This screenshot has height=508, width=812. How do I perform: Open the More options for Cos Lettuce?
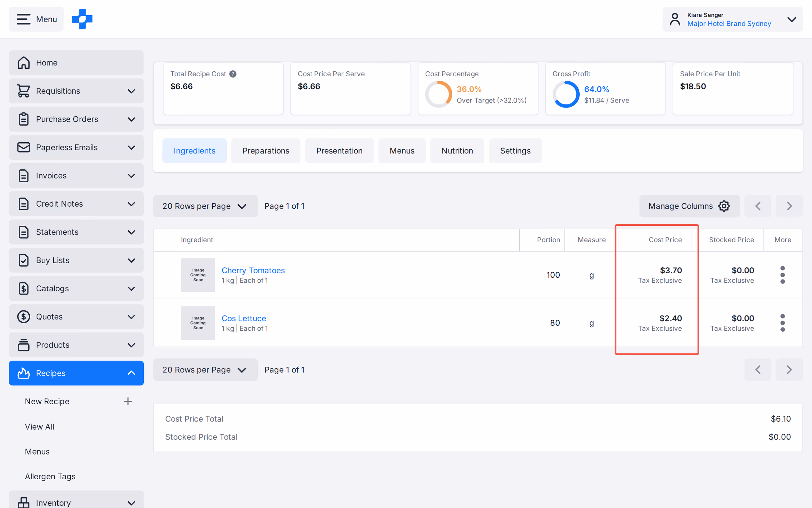[782, 323]
